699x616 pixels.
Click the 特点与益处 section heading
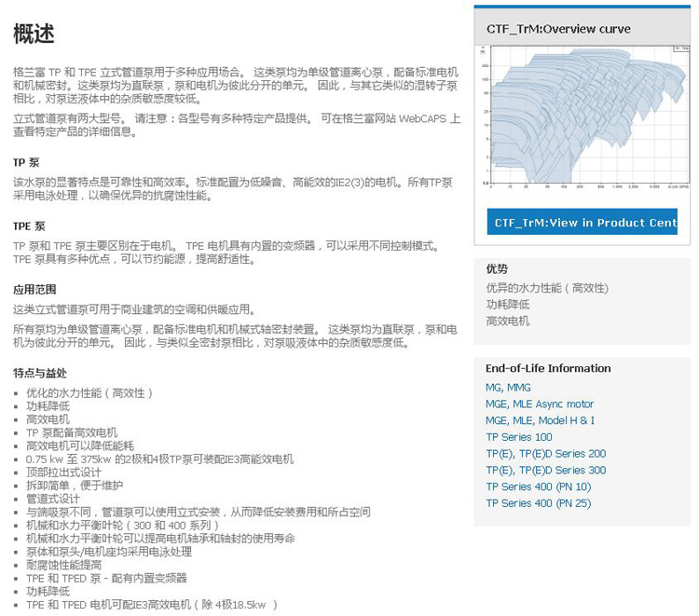pyautogui.click(x=40, y=373)
